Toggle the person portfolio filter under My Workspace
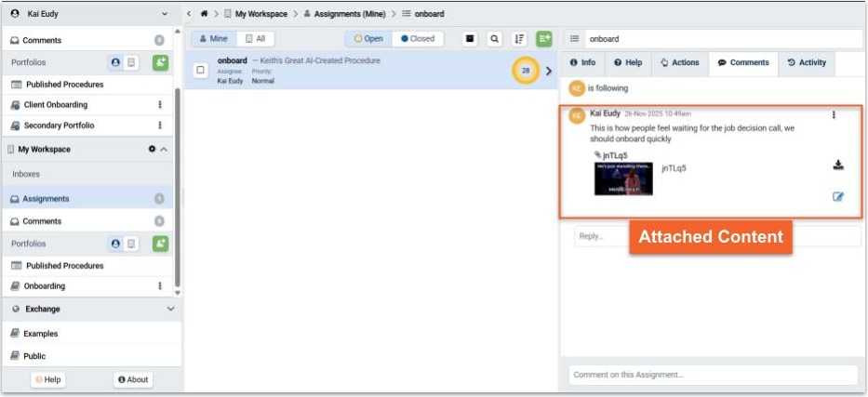868x397 pixels. 115,244
